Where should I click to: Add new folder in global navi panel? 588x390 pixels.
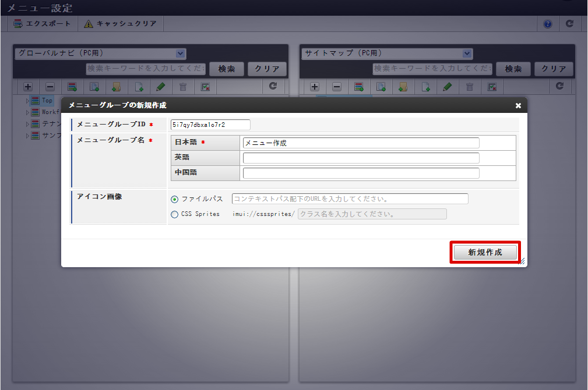pos(116,87)
